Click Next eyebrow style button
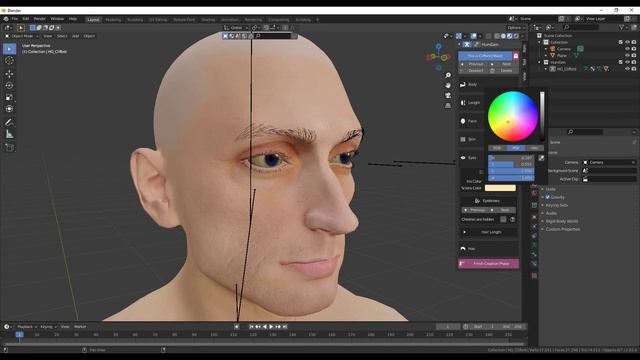Screen dimensions: 640x360 click(x=503, y=210)
